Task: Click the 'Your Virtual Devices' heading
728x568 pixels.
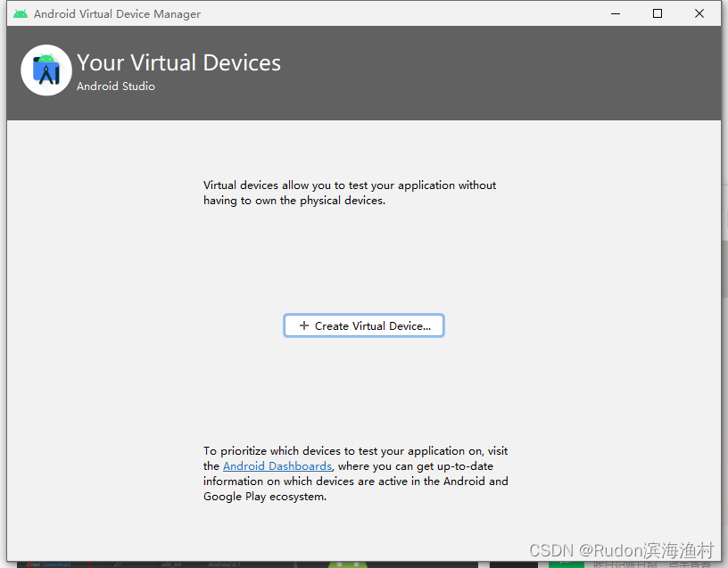Action: point(178,62)
